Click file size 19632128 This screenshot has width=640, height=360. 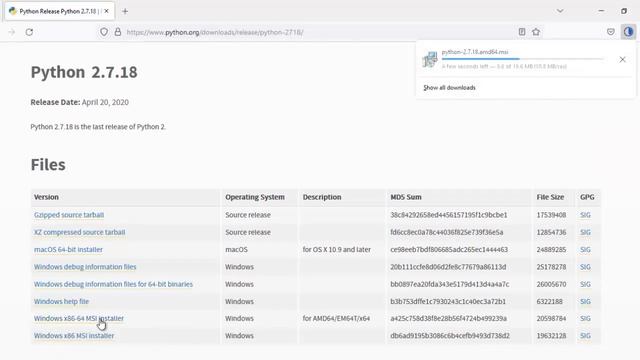[551, 336]
